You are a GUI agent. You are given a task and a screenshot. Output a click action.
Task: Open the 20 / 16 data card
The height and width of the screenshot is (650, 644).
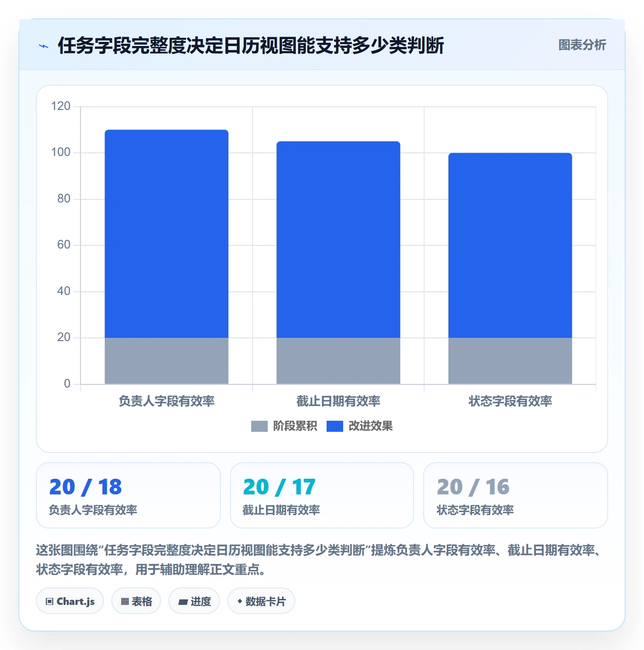pyautogui.click(x=516, y=495)
